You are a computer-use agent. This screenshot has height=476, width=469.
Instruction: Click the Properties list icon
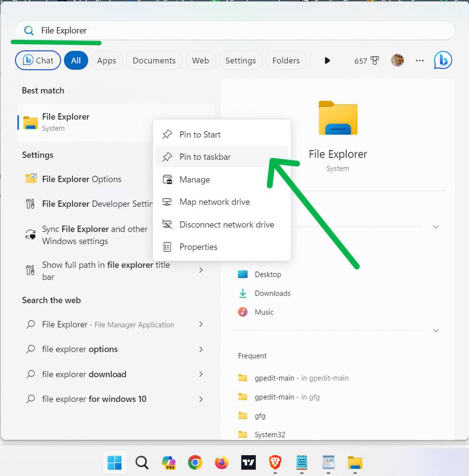(x=167, y=247)
